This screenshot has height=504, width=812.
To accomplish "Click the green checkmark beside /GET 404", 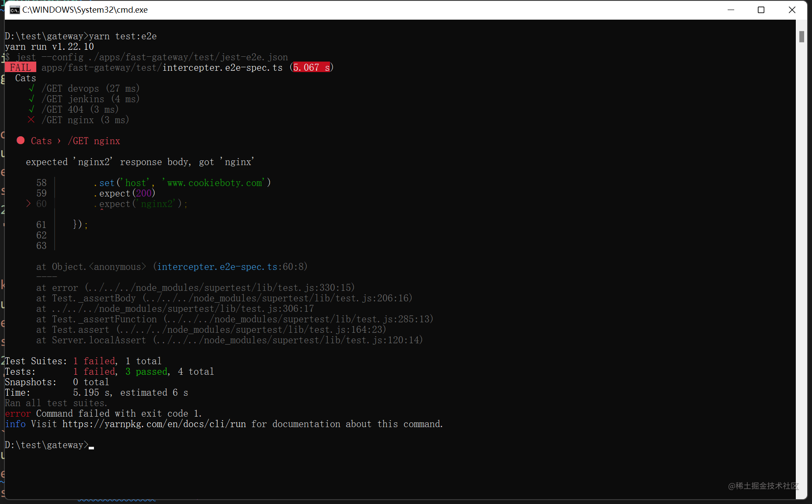I will tap(31, 109).
